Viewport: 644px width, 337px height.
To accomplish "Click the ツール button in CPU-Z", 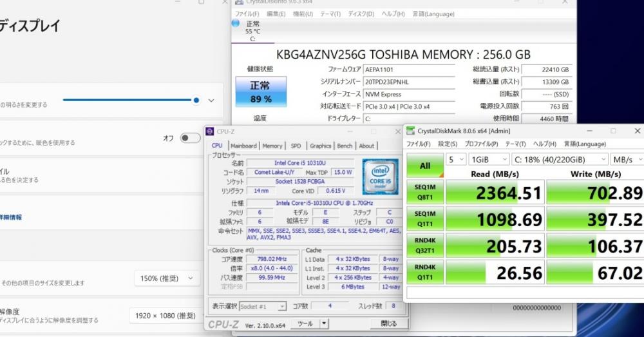I will 305,323.
